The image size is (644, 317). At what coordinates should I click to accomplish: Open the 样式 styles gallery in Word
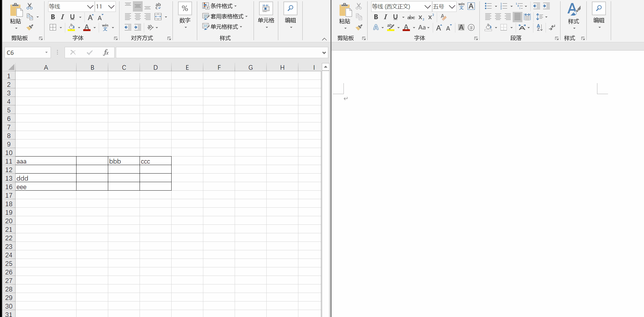pyautogui.click(x=574, y=16)
